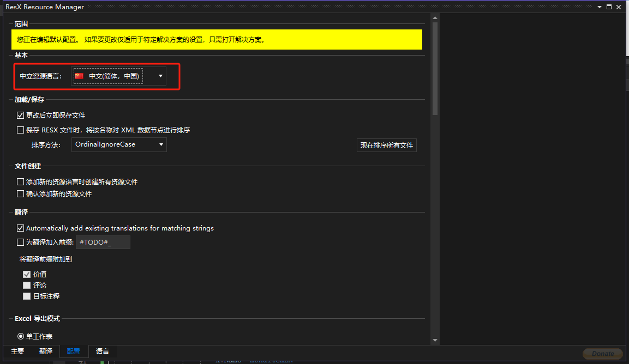Screen dimensions: 629x364
Task: Click the China flag icon in language selector
Action: (79, 76)
